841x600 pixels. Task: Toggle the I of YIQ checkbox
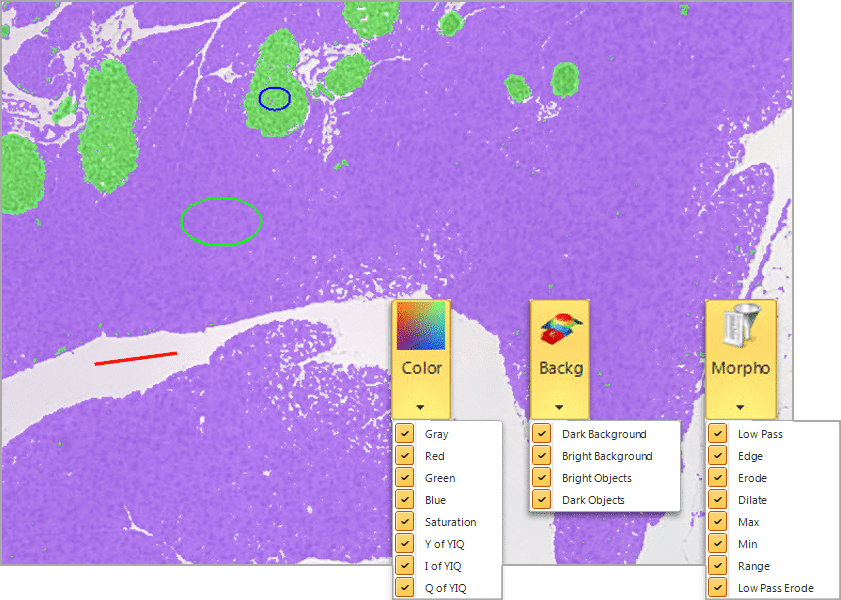tap(405, 566)
